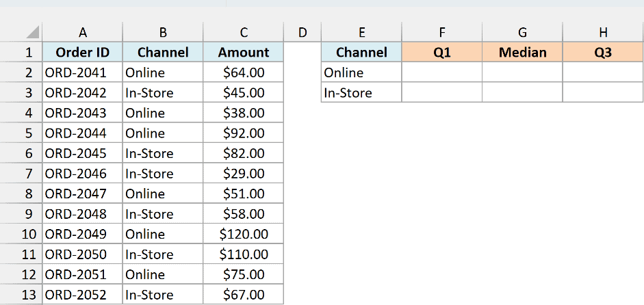The width and height of the screenshot is (644, 305).
Task: Select row 10 header
Action: (21, 234)
